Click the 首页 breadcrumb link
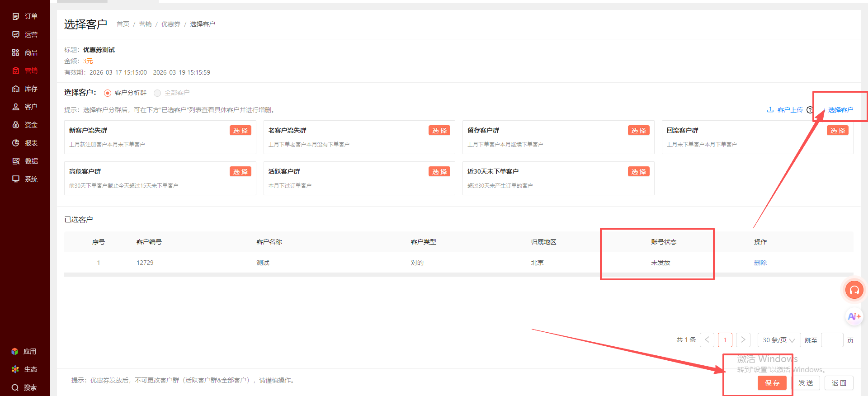868x396 pixels. [123, 24]
